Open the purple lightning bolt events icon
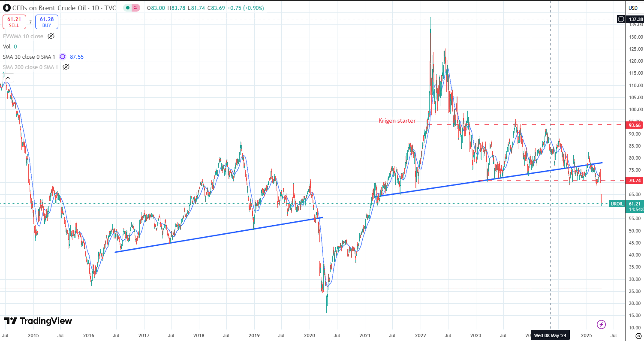Image resolution: width=644 pixels, height=341 pixels. (x=601, y=324)
